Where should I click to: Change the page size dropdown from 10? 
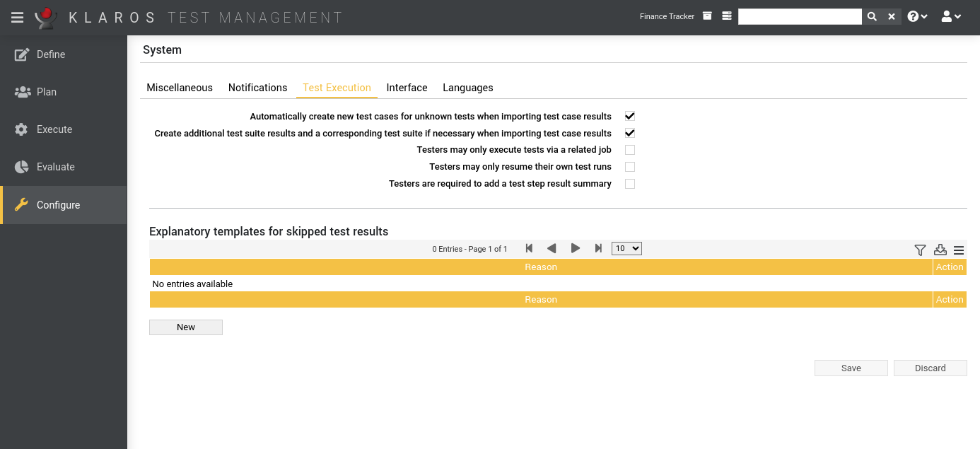pyautogui.click(x=626, y=248)
